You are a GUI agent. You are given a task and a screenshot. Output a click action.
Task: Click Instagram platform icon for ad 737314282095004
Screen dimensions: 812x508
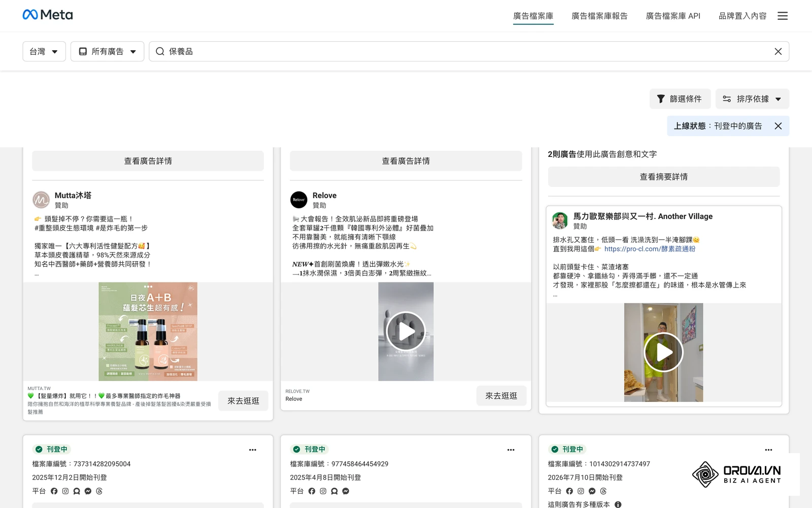point(65,491)
